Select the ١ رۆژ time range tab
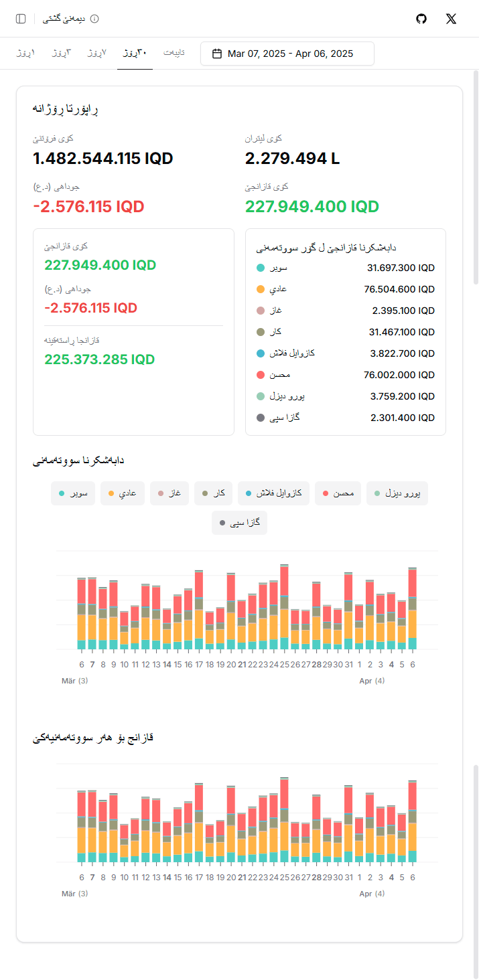The width and height of the screenshot is (479, 980). click(x=26, y=53)
